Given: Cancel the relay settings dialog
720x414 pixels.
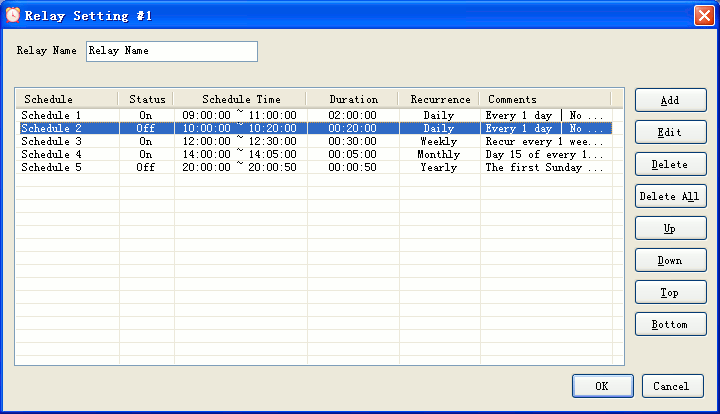Looking at the screenshot, I should pyautogui.click(x=672, y=386).
